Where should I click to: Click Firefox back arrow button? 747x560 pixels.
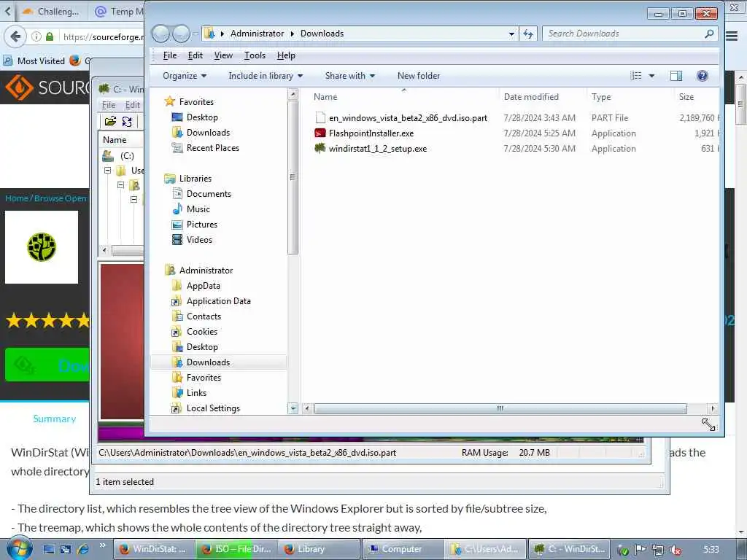(x=15, y=36)
